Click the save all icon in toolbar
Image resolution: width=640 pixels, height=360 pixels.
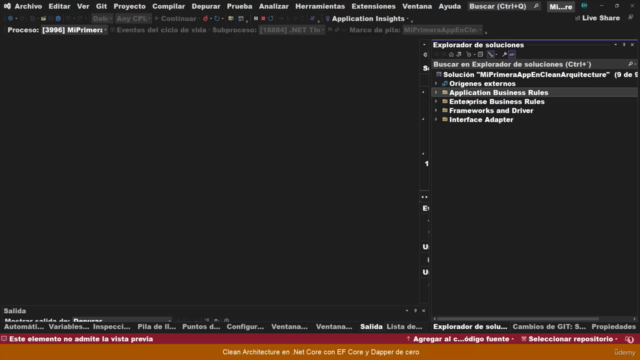[x=58, y=18]
